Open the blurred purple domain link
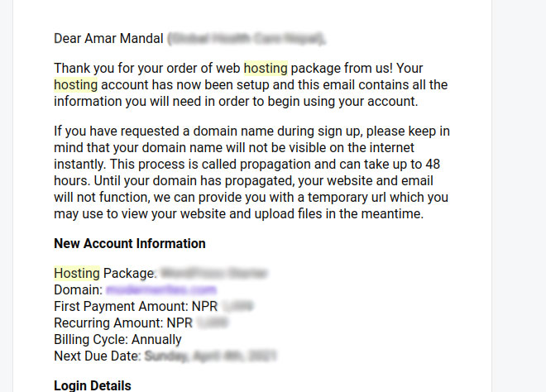Screen dimensions: 546x392 [161, 289]
